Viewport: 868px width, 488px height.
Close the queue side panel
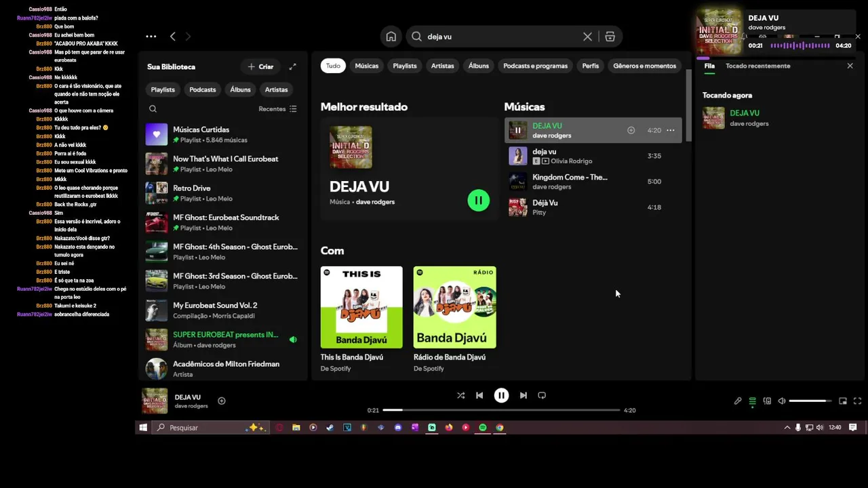[850, 66]
